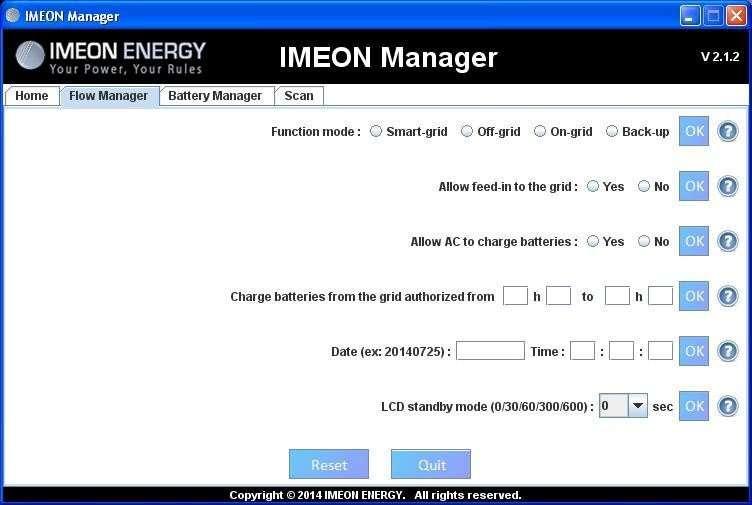The height and width of the screenshot is (505, 752).
Task: Focus the Date input field
Action: point(490,351)
